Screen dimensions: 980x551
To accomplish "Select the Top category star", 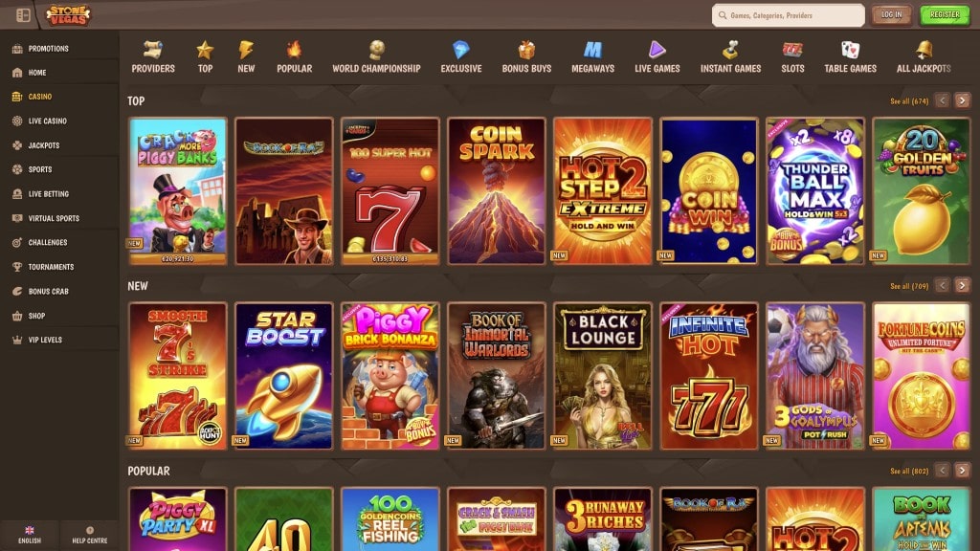I will [x=205, y=56].
